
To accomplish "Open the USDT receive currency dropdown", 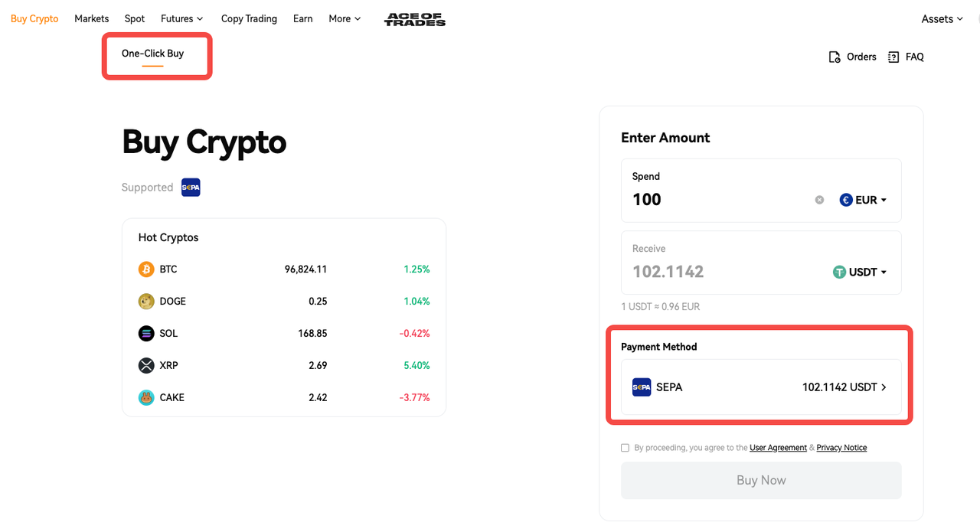I will [860, 272].
